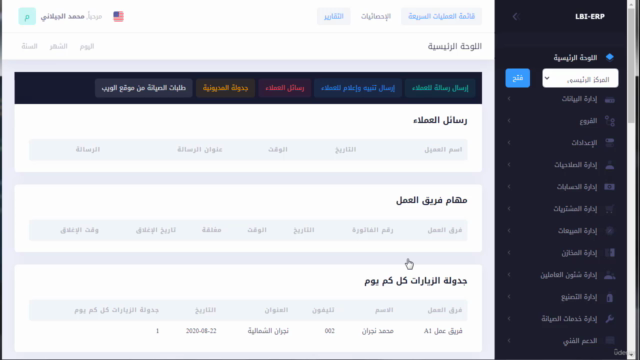Open the user avatar icon
Image resolution: width=640 pixels, height=360 pixels.
point(27,16)
